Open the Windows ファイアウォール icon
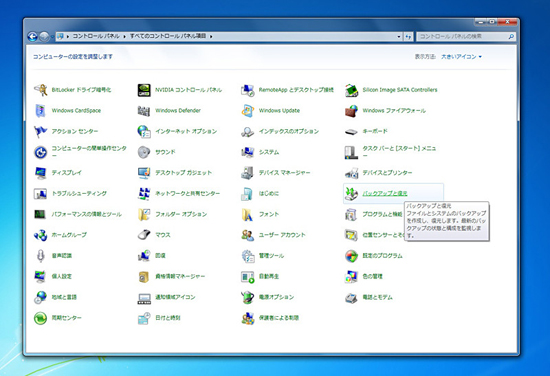Image resolution: width=550 pixels, height=376 pixels. [351, 111]
